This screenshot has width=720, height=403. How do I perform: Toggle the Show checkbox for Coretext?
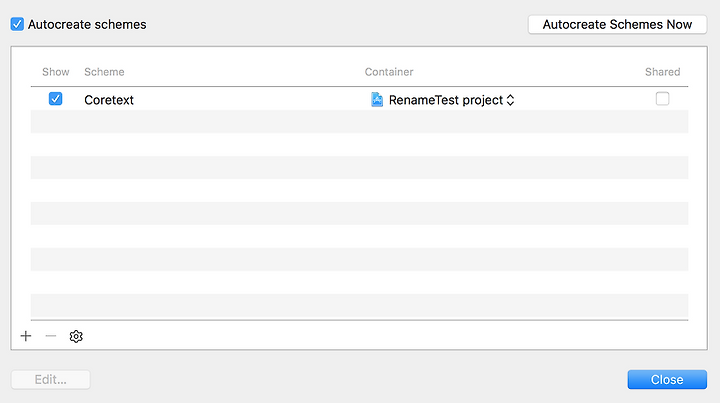pos(56,99)
